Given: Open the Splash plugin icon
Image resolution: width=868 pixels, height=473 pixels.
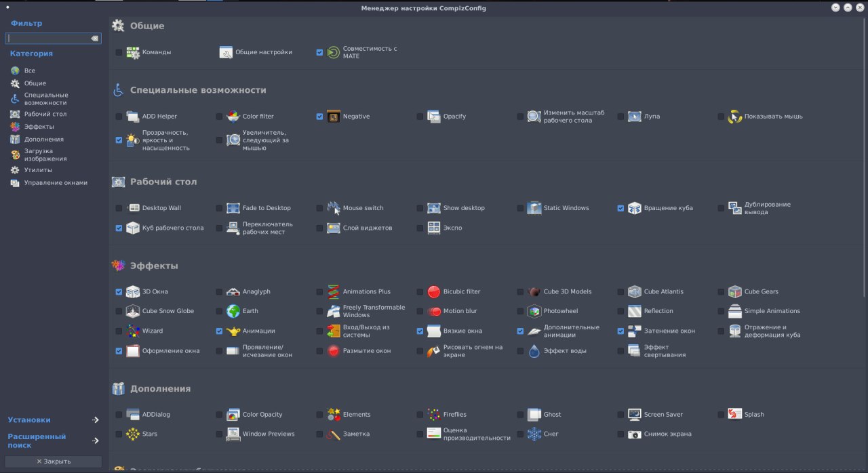Looking at the screenshot, I should coord(734,414).
